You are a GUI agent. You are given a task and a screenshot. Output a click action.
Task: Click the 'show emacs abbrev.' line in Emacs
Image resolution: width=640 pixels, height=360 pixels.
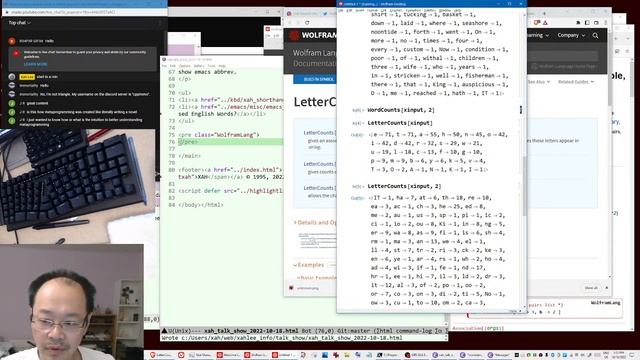click(207, 72)
